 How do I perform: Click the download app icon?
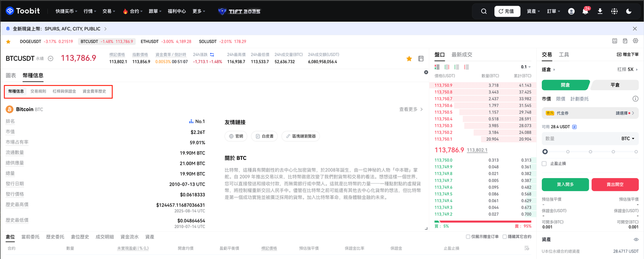point(600,11)
